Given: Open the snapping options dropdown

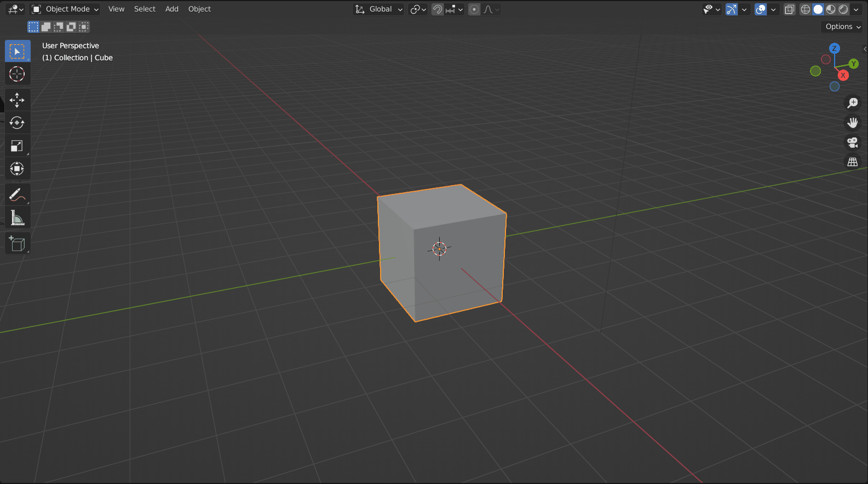Looking at the screenshot, I should coord(455,9).
